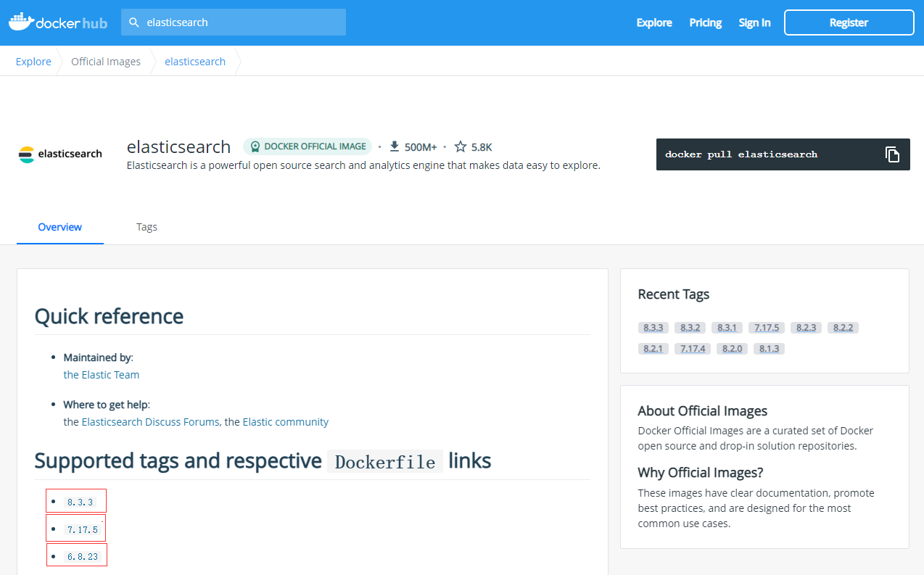Open the 8.3.3 Dockerfile link
Viewport: 924px width, 575px height.
(x=81, y=502)
